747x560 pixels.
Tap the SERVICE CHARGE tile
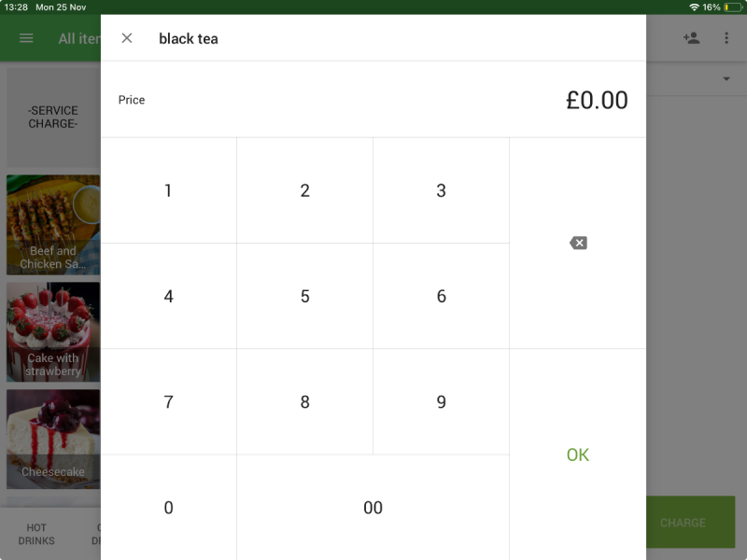tap(53, 117)
